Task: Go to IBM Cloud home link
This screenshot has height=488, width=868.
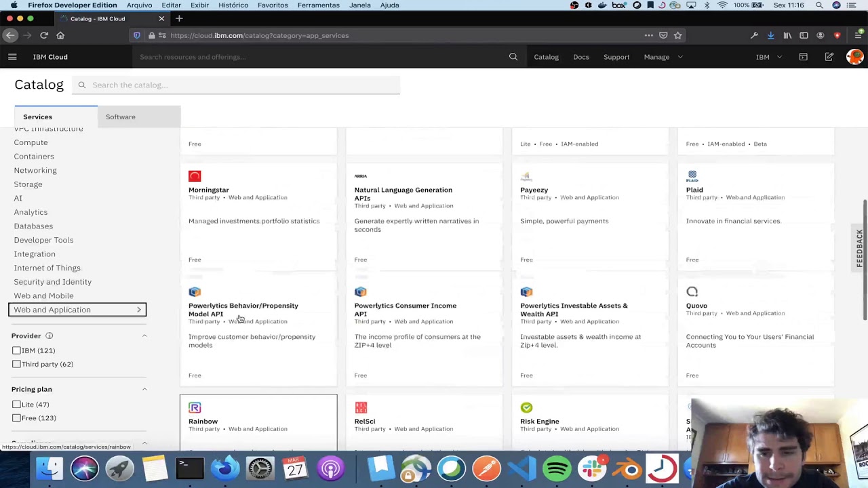Action: (50, 57)
